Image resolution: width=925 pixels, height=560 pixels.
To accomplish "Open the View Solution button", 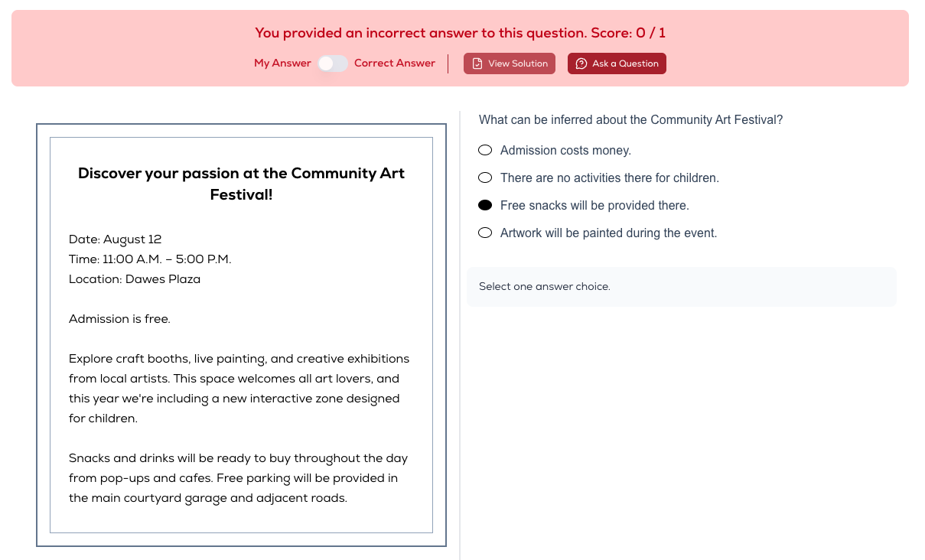I will click(x=510, y=63).
